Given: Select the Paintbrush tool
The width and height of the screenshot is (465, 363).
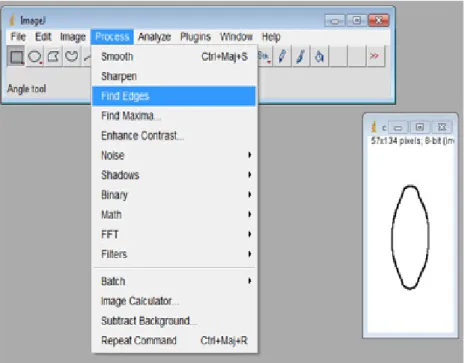Looking at the screenshot, I should pos(301,57).
